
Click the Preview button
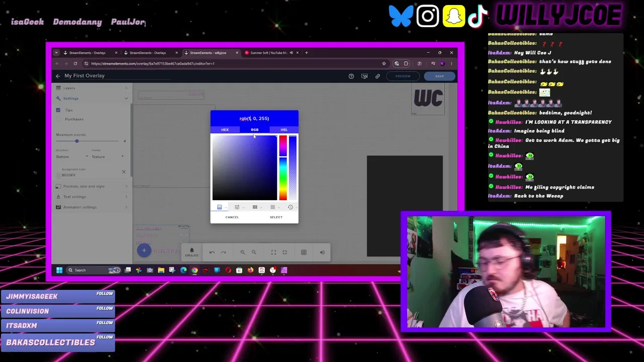403,76
